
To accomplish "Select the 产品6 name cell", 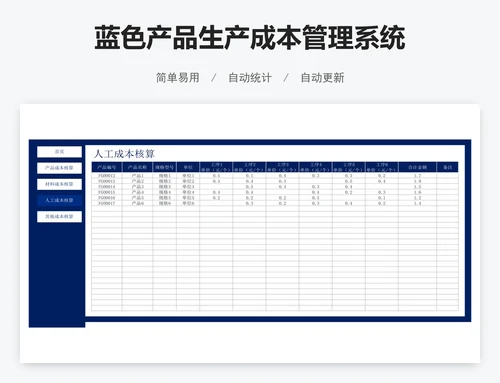I will pyautogui.click(x=137, y=203).
